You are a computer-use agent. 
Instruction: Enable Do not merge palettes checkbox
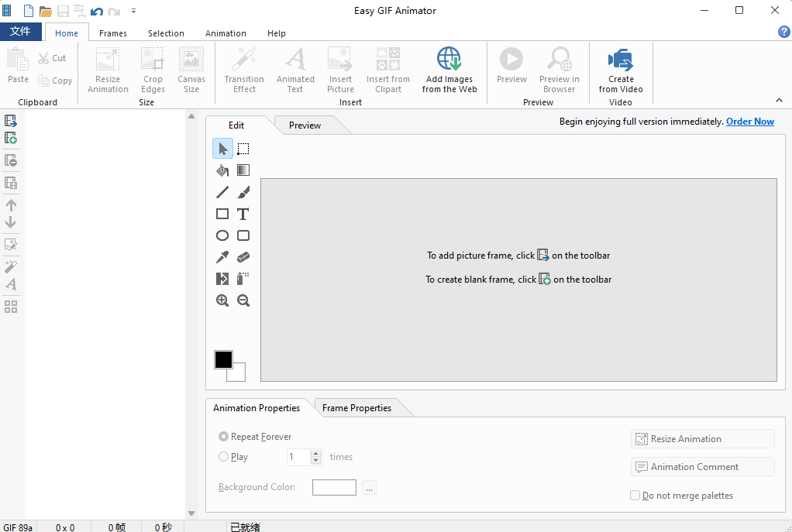click(635, 496)
